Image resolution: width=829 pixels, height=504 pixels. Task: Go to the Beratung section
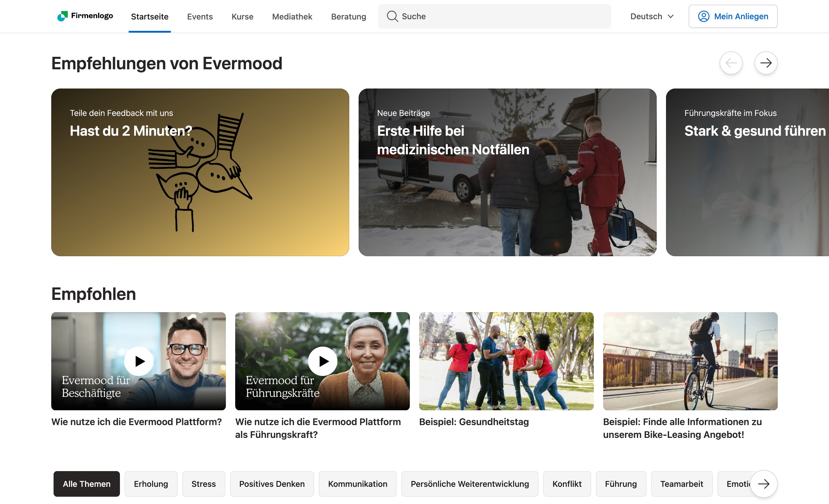coord(348,17)
